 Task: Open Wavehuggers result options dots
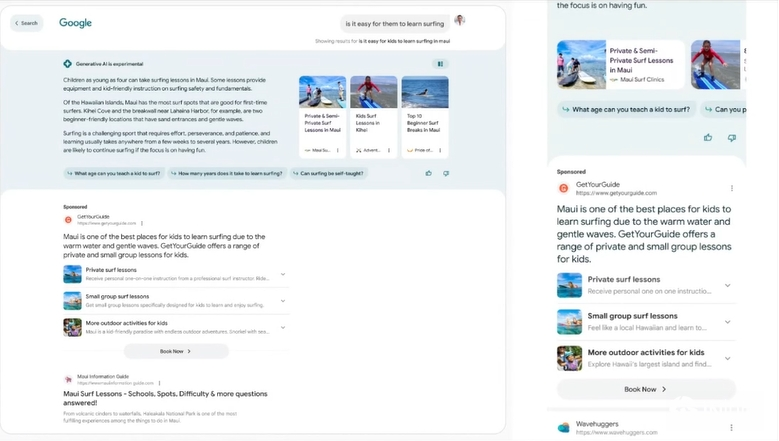point(731,428)
